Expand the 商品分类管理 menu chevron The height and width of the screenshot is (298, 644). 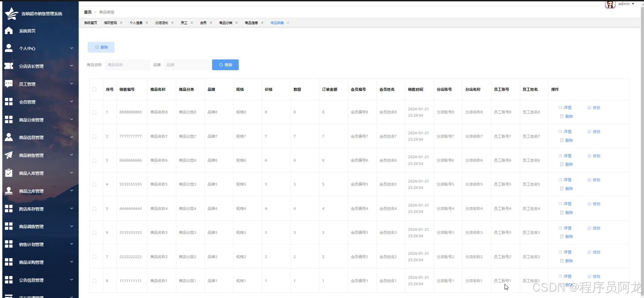72,119
